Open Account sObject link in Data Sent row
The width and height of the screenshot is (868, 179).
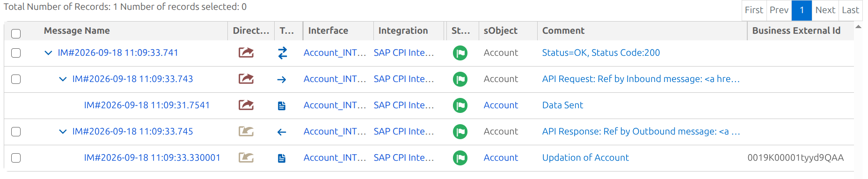click(x=501, y=105)
